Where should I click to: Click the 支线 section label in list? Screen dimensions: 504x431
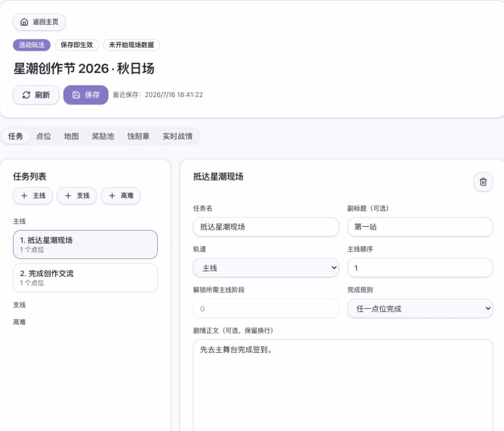[x=20, y=305]
